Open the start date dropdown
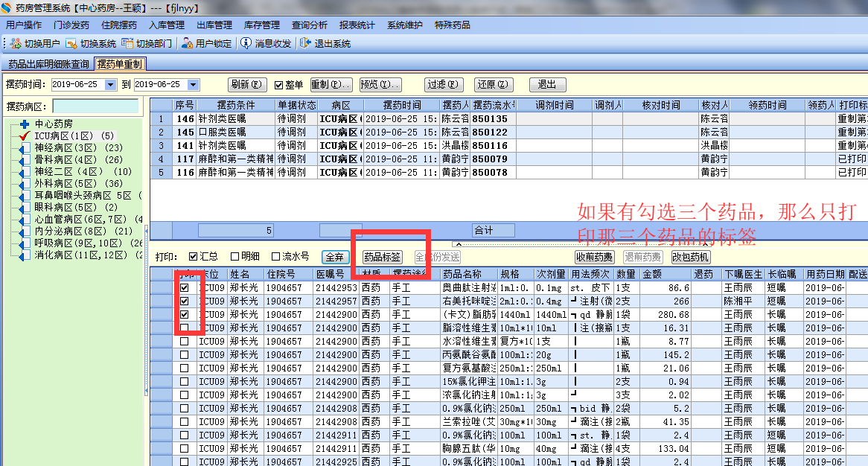The height and width of the screenshot is (466, 868). (110, 85)
